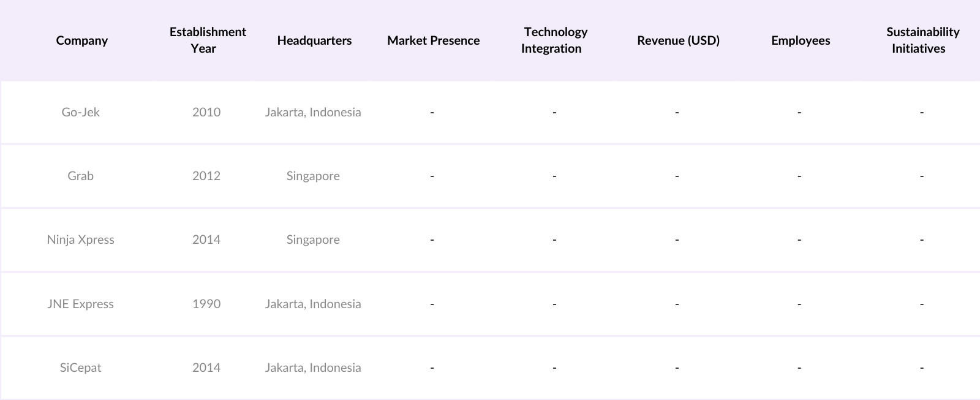Select SiCepat's empty Employees cell
The image size is (980, 400).
click(x=799, y=368)
